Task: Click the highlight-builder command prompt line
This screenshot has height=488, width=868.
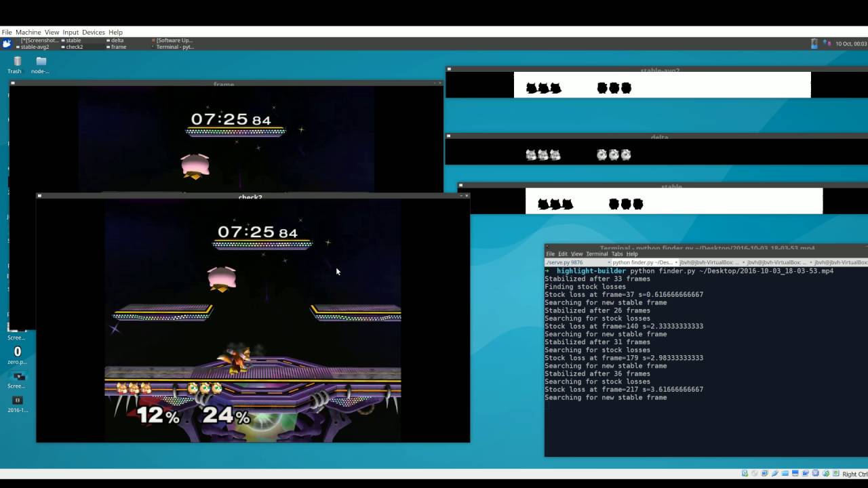Action: point(689,270)
